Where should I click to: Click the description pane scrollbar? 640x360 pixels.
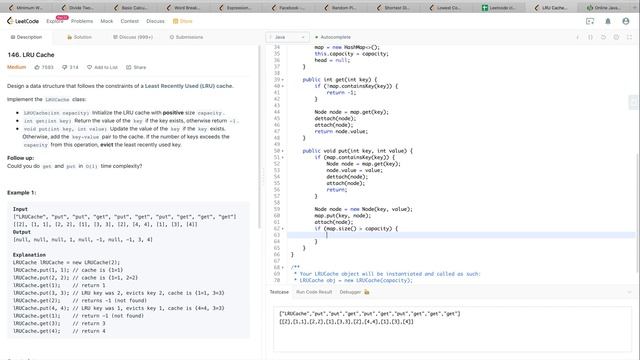coord(259,137)
